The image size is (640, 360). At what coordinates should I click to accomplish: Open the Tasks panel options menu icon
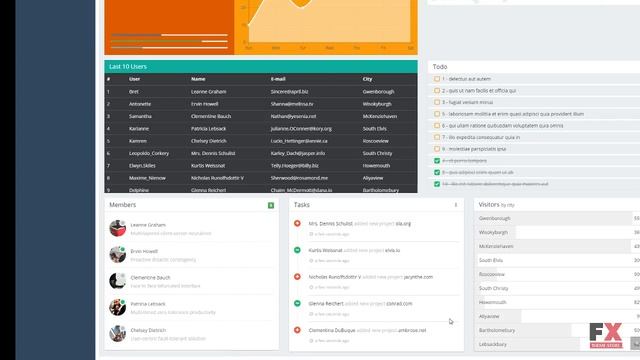pos(456,205)
